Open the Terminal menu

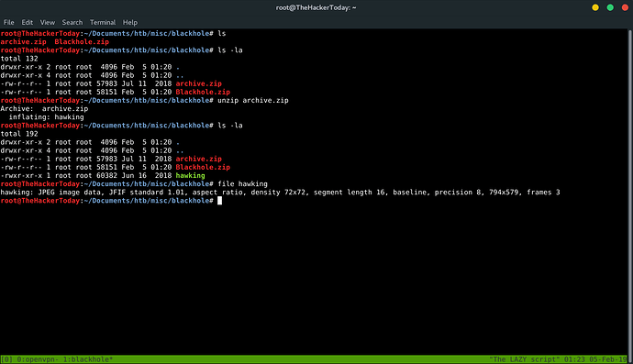pyautogui.click(x=103, y=22)
